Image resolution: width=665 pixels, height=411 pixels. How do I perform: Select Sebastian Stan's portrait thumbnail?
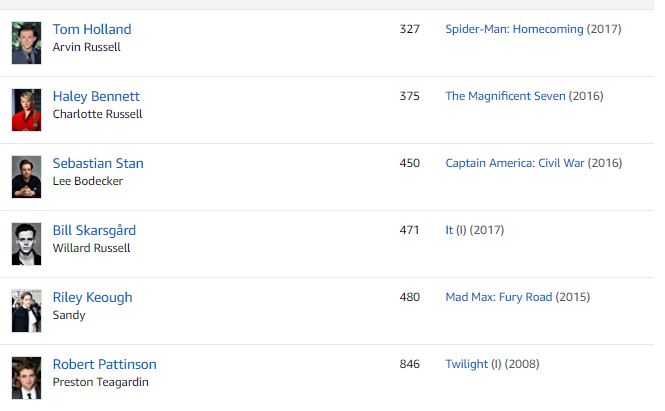[26, 177]
